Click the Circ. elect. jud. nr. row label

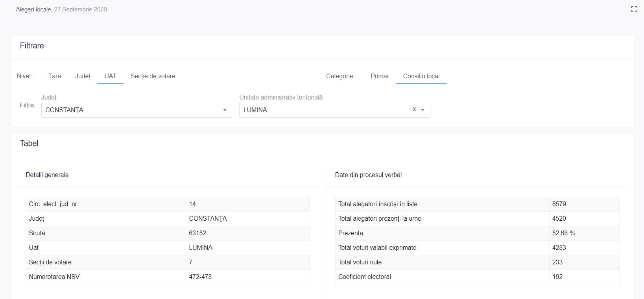click(x=54, y=204)
